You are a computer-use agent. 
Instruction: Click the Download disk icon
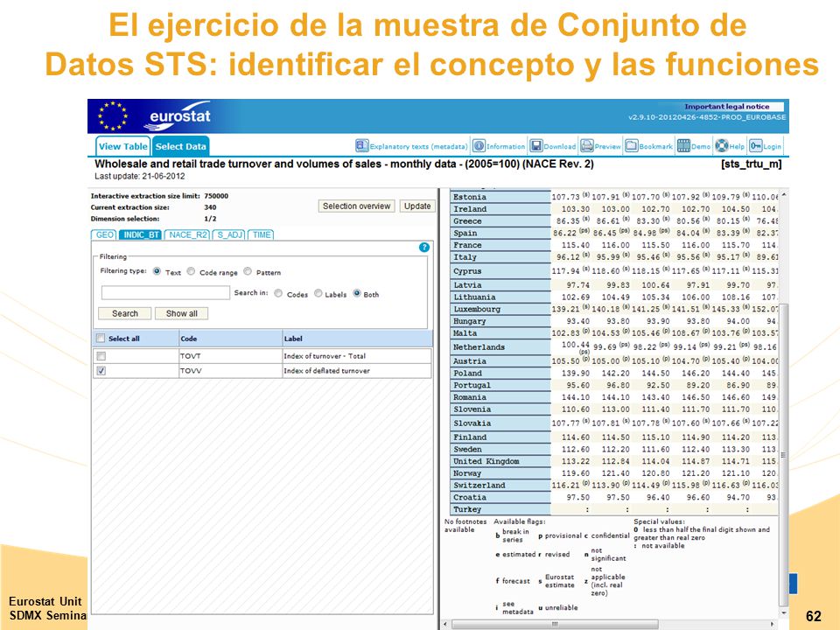click(x=536, y=146)
